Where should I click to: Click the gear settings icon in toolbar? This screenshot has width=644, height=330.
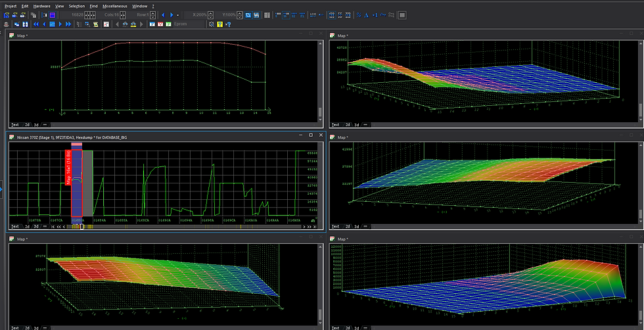tap(212, 24)
